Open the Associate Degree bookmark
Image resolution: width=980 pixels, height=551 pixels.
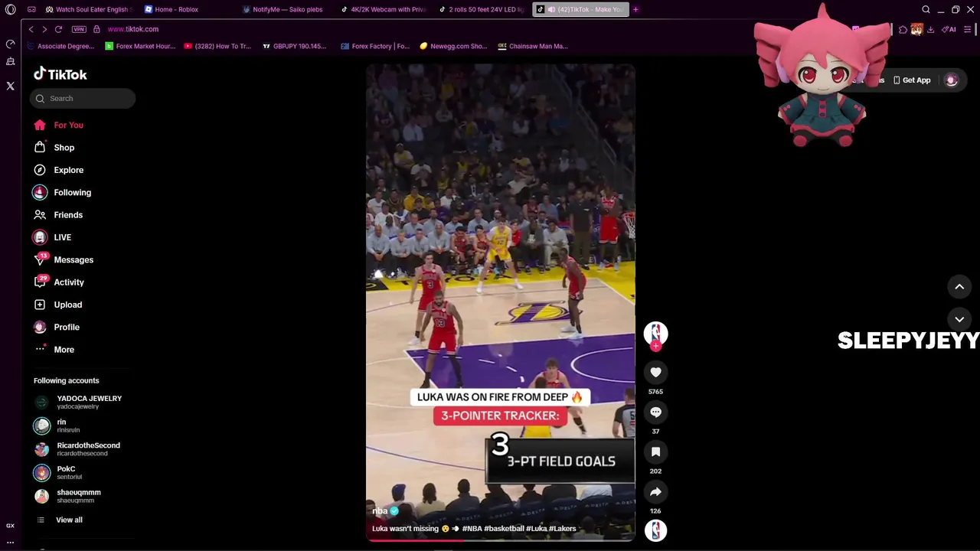click(x=60, y=46)
